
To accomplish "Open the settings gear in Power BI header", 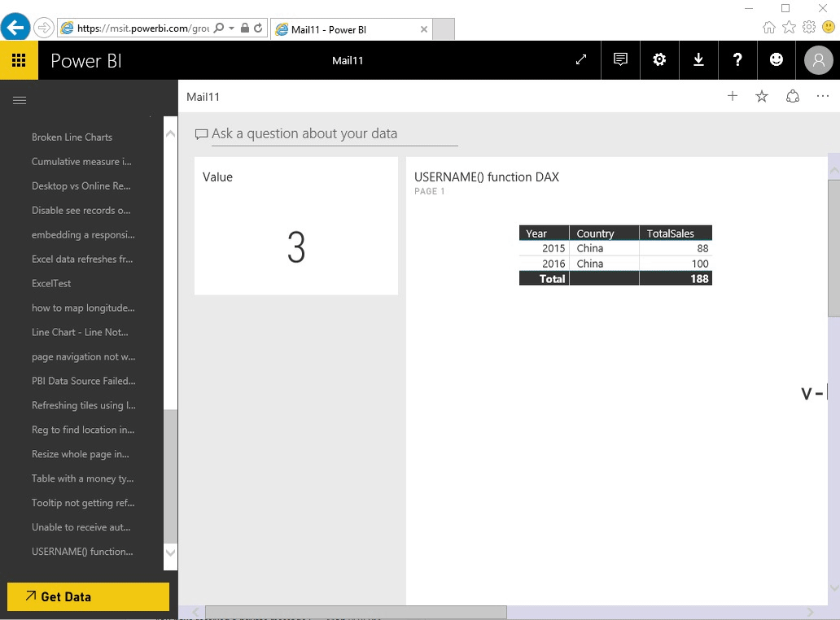I will 659,60.
